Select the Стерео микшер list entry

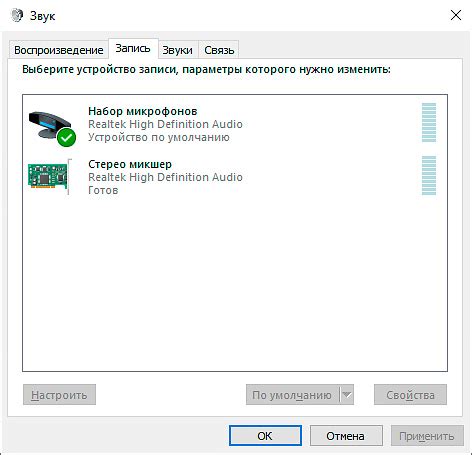pyautogui.click(x=235, y=177)
